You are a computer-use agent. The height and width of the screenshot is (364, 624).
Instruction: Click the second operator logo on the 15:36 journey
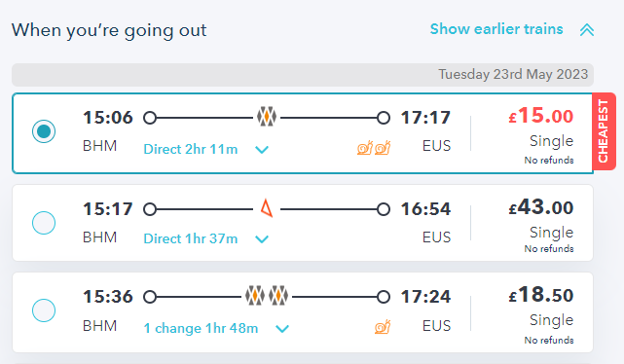(x=278, y=296)
